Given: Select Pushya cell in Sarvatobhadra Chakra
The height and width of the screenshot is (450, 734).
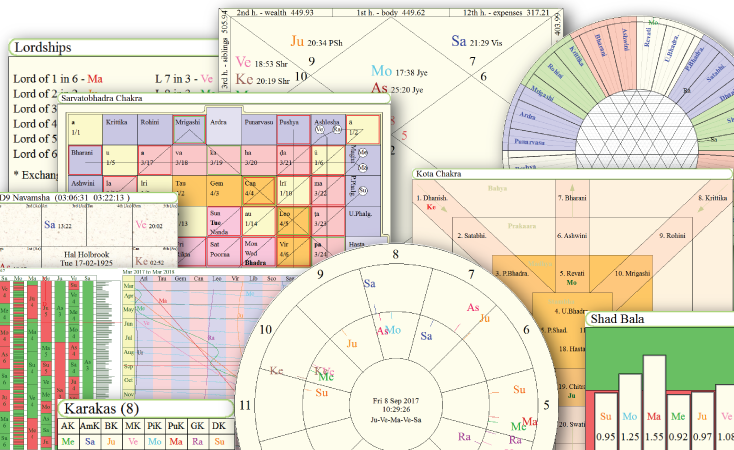Looking at the screenshot, I should click(x=294, y=130).
